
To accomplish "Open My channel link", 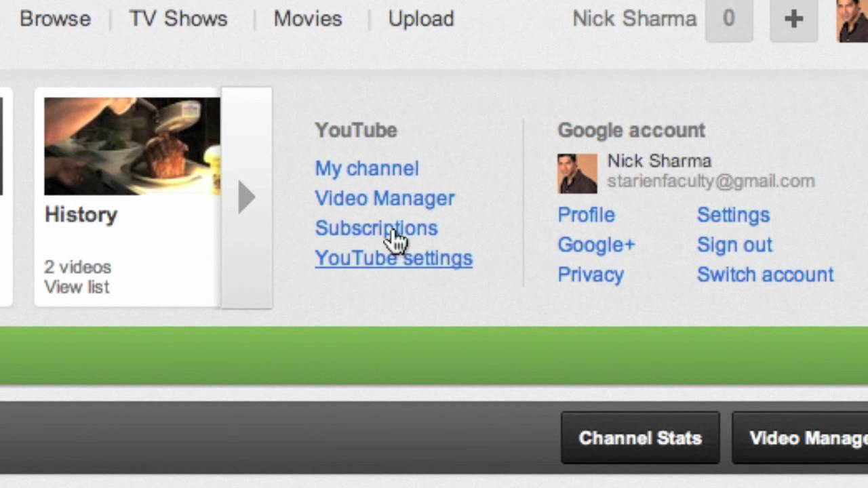I will click(x=367, y=169).
